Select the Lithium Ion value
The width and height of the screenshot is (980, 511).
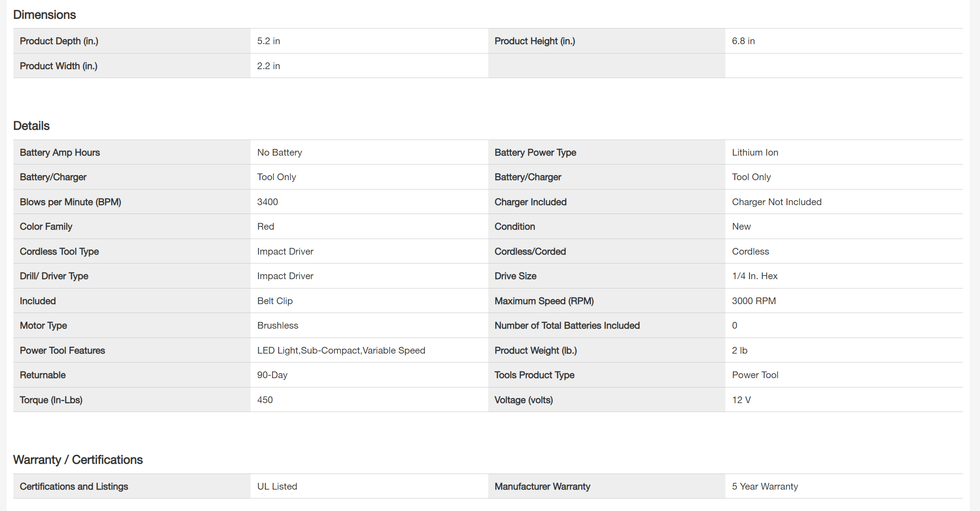tap(755, 152)
